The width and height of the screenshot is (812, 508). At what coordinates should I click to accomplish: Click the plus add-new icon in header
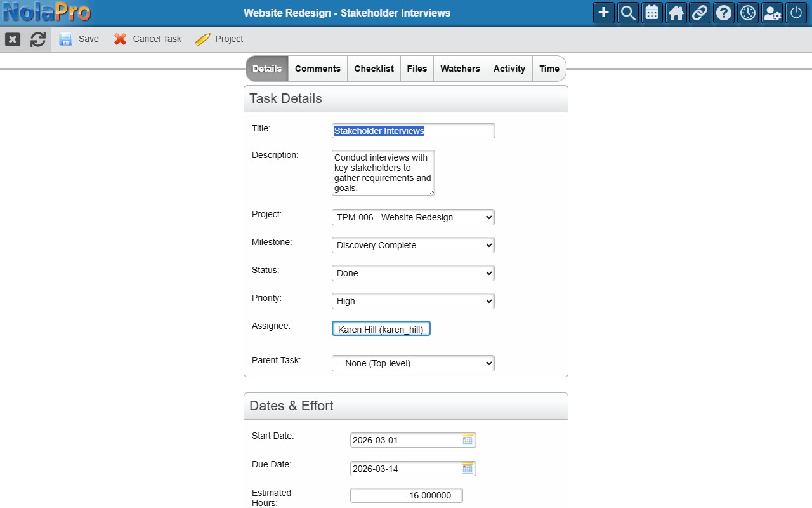[x=604, y=13]
